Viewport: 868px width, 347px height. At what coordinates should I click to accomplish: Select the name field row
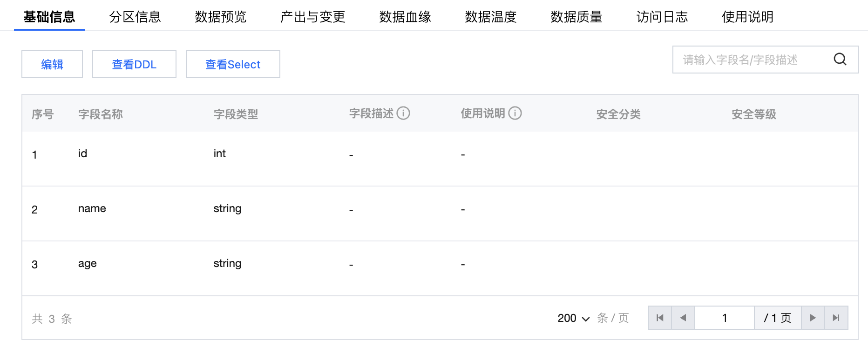[92, 209]
